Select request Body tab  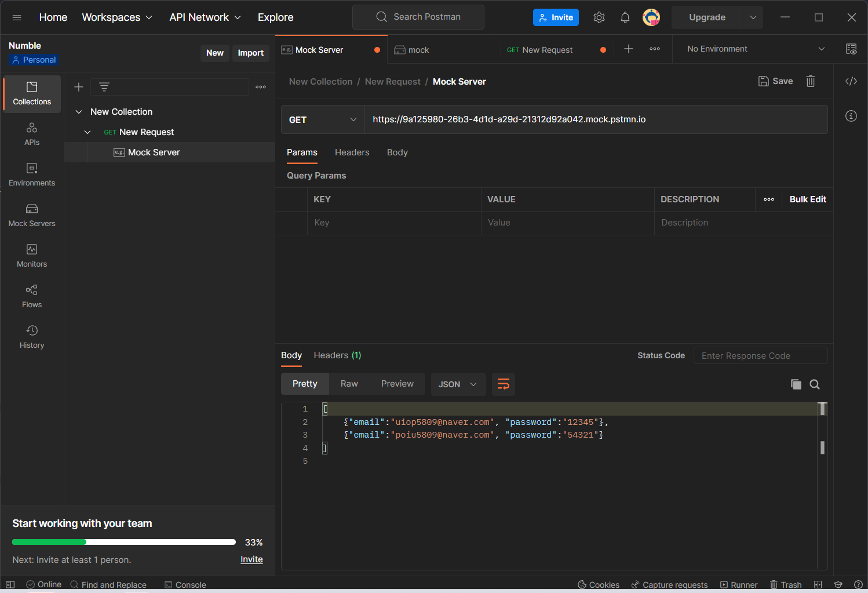397,152
